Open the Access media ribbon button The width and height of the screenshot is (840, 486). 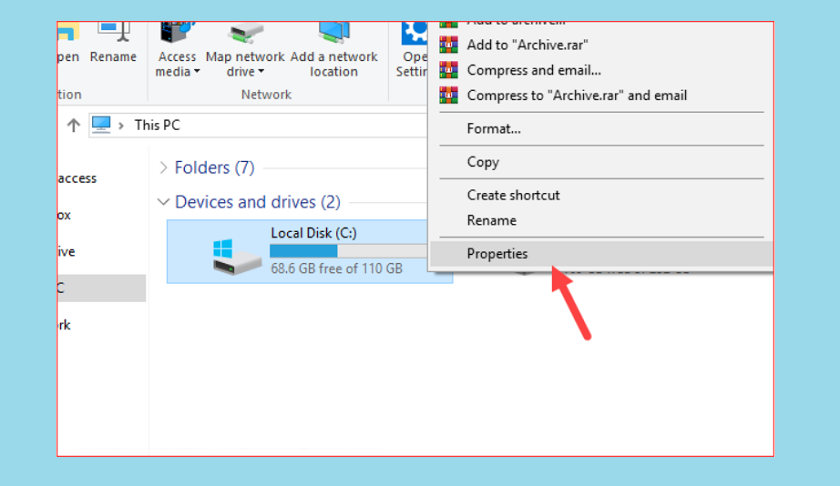pyautogui.click(x=177, y=50)
